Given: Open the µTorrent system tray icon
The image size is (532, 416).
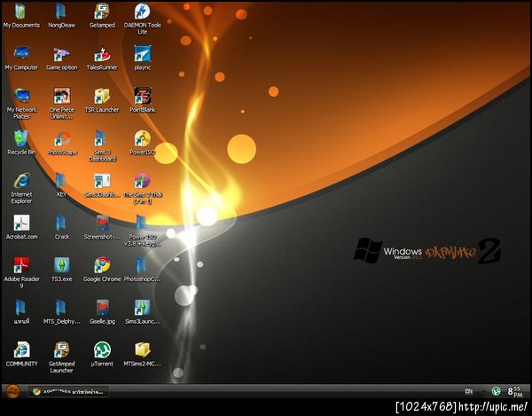Looking at the screenshot, I should pos(496,391).
